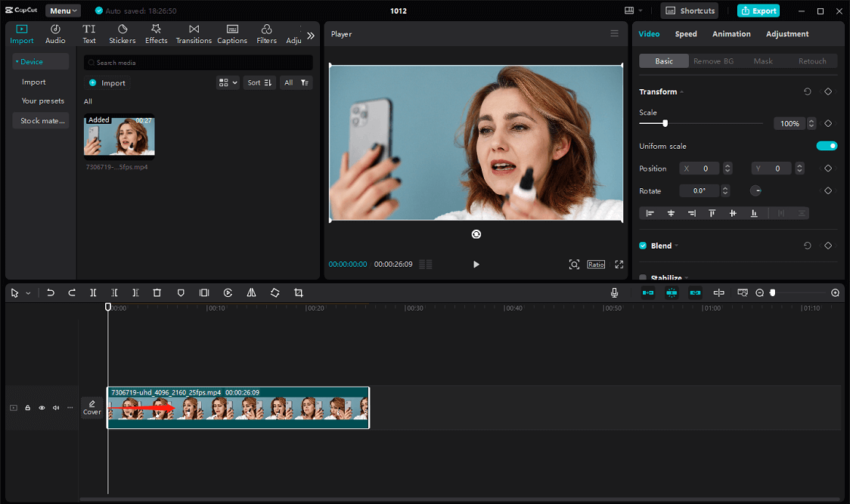Click the Freeze frame icon
850x504 pixels.
pyautogui.click(x=204, y=292)
